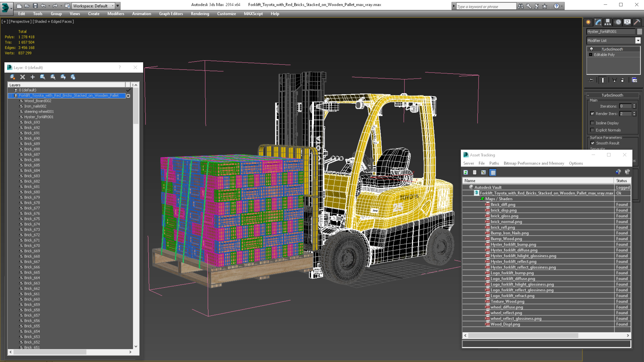Click the last layer toolbar icon
Viewport: 644px width, 362px height.
coord(73,77)
